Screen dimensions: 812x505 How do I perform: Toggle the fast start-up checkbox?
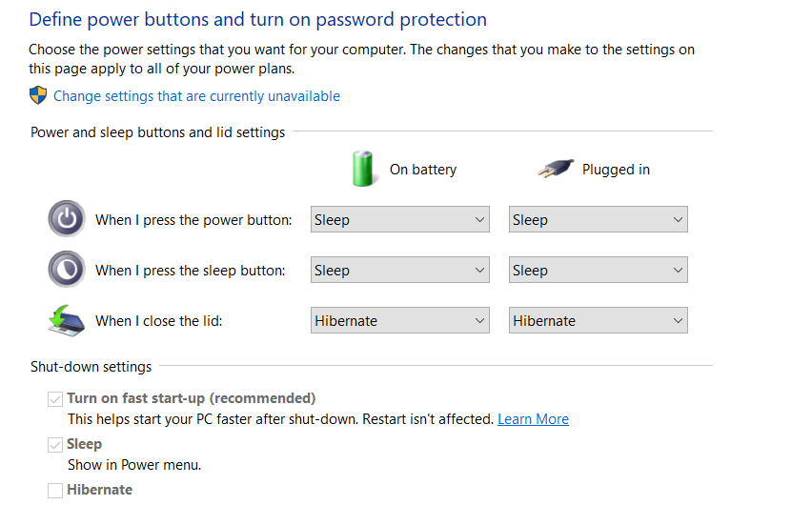(x=55, y=398)
